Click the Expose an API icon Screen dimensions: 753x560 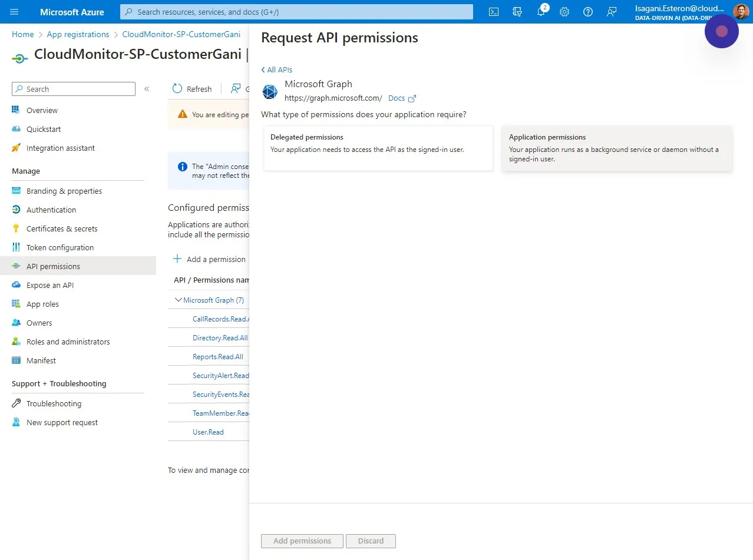pyautogui.click(x=16, y=285)
